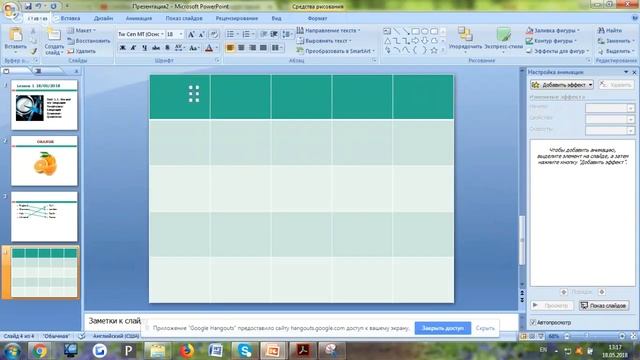The width and height of the screenshot is (640, 360).
Task: Open Google Chrome from the taskbar
Action: pos(39,351)
